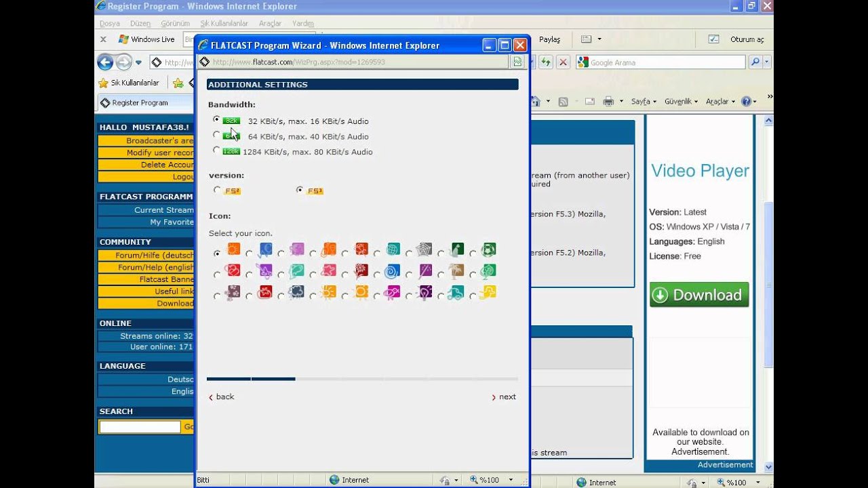
Task: Select radio beside pink flower icon
Action: tap(313, 274)
